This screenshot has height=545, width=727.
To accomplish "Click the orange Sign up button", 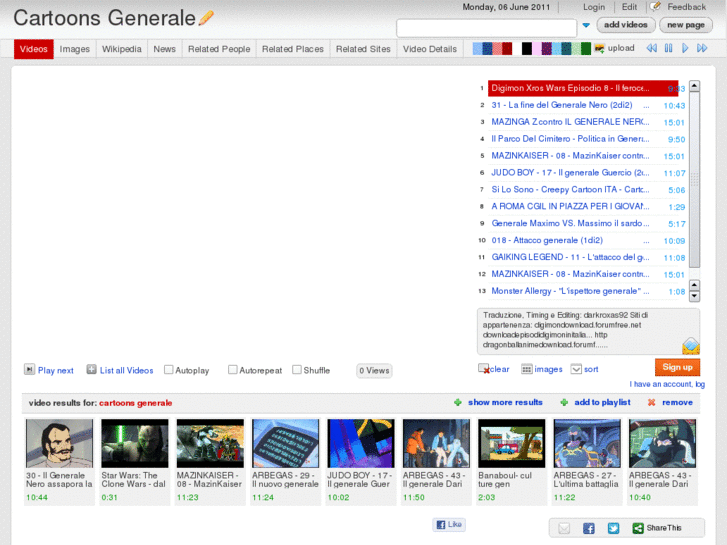I will point(677,367).
